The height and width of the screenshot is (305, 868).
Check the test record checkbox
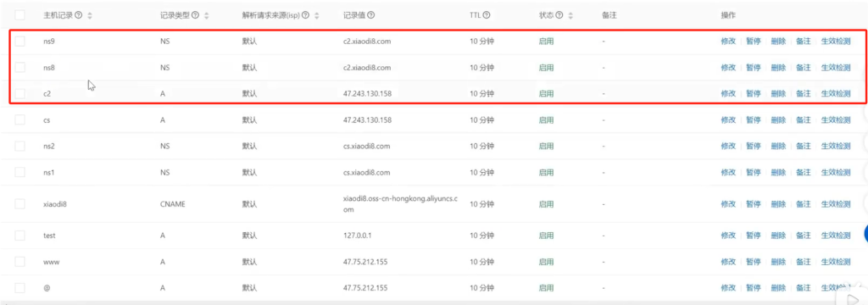coord(20,236)
